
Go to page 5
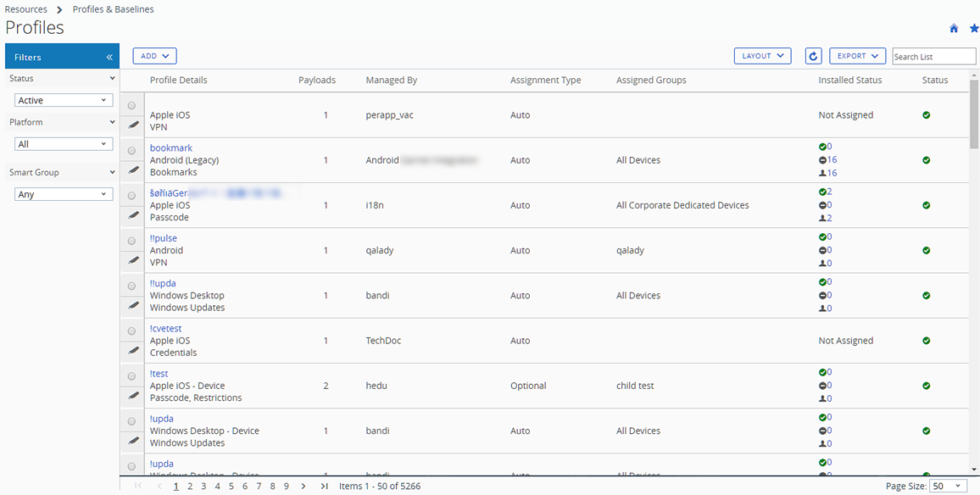tap(231, 487)
